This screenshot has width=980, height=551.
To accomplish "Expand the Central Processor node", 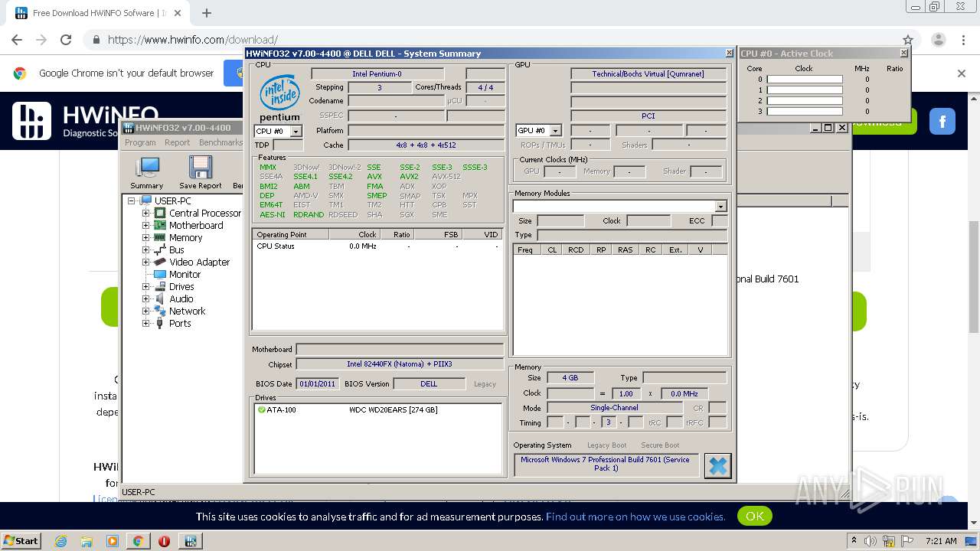I will [145, 214].
